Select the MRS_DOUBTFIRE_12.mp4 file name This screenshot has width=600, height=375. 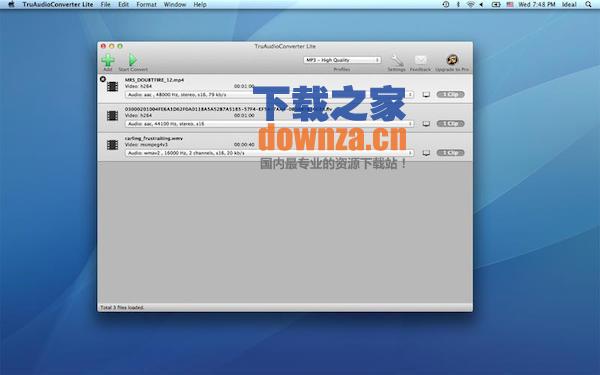coord(154,80)
